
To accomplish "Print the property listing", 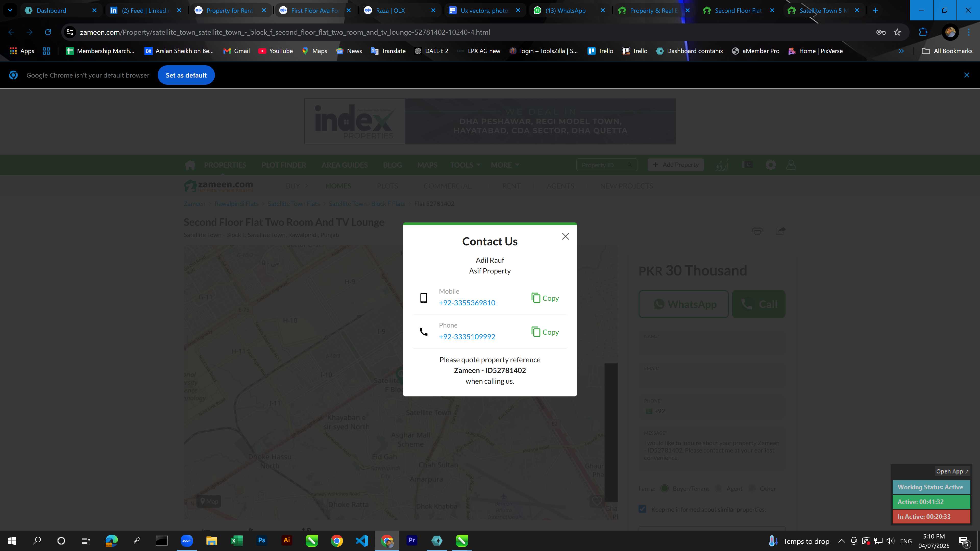I will [x=757, y=231].
